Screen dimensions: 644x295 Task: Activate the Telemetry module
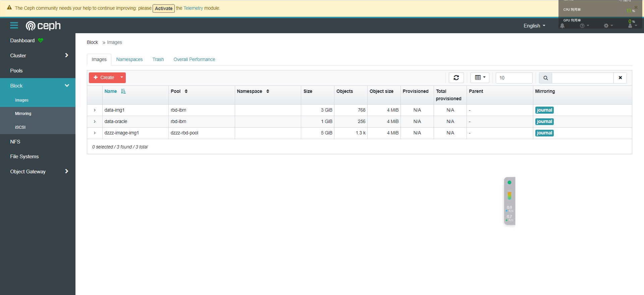click(x=164, y=8)
